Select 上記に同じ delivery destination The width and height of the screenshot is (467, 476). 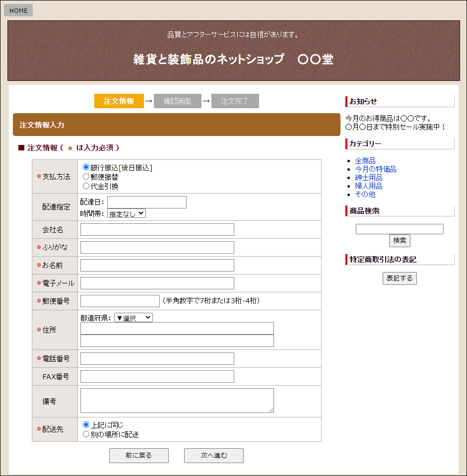(x=86, y=425)
